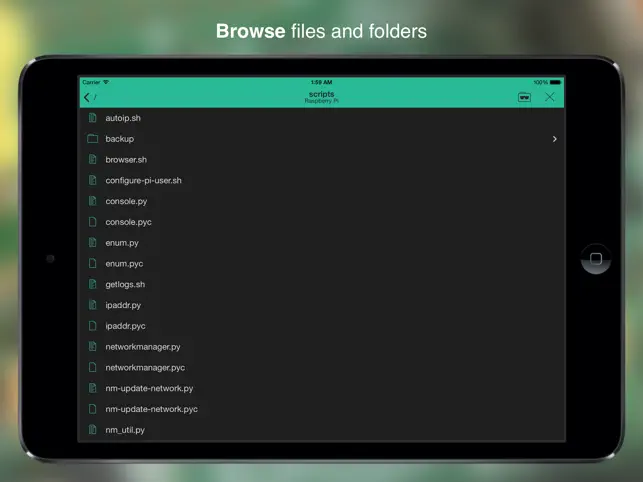This screenshot has width=643, height=482.
Task: Select configure-pi-user.sh file name
Action: [143, 180]
